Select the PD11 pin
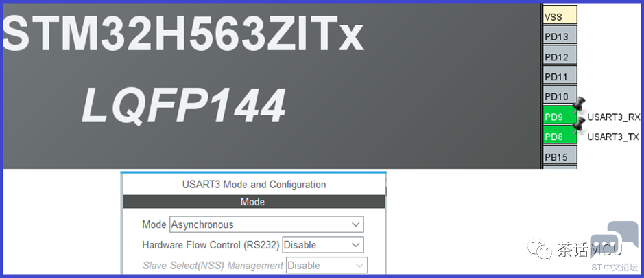 coord(560,76)
